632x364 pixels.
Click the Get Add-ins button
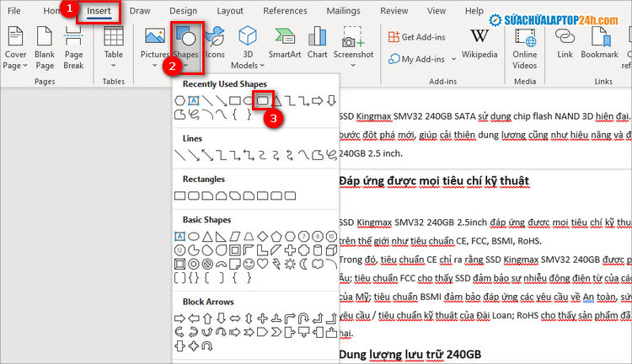tap(418, 37)
